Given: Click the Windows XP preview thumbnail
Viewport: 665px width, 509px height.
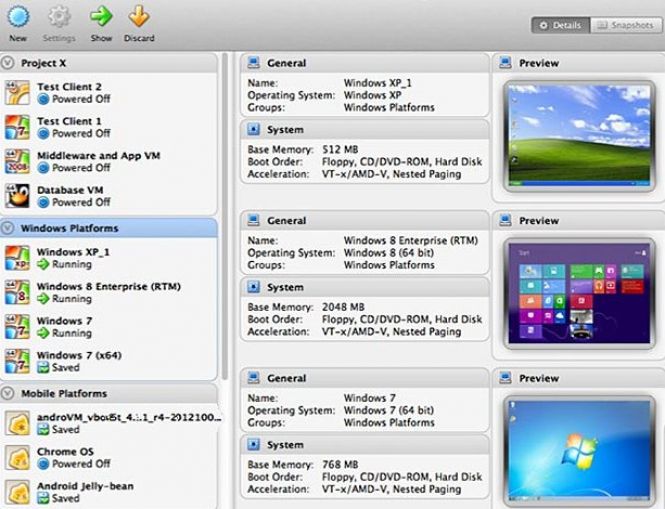Looking at the screenshot, I should click(573, 135).
